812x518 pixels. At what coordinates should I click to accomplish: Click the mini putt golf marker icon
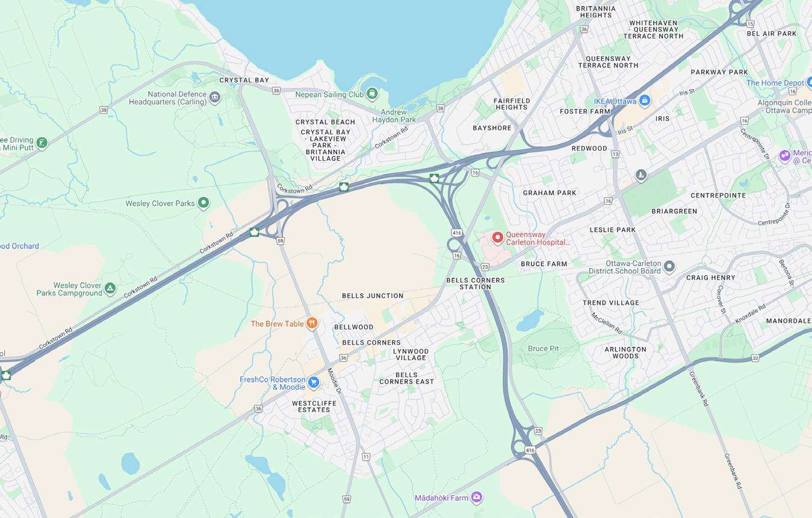42,143
